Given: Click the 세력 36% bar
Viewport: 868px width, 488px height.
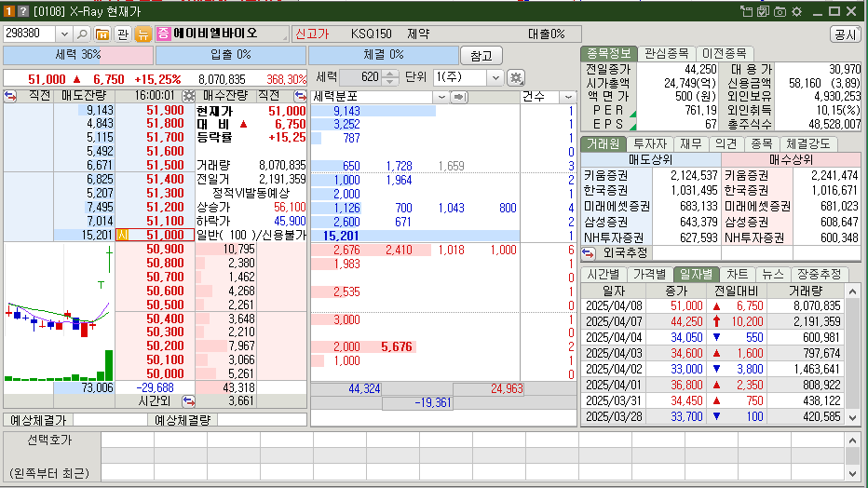Looking at the screenshot, I should [x=78, y=55].
